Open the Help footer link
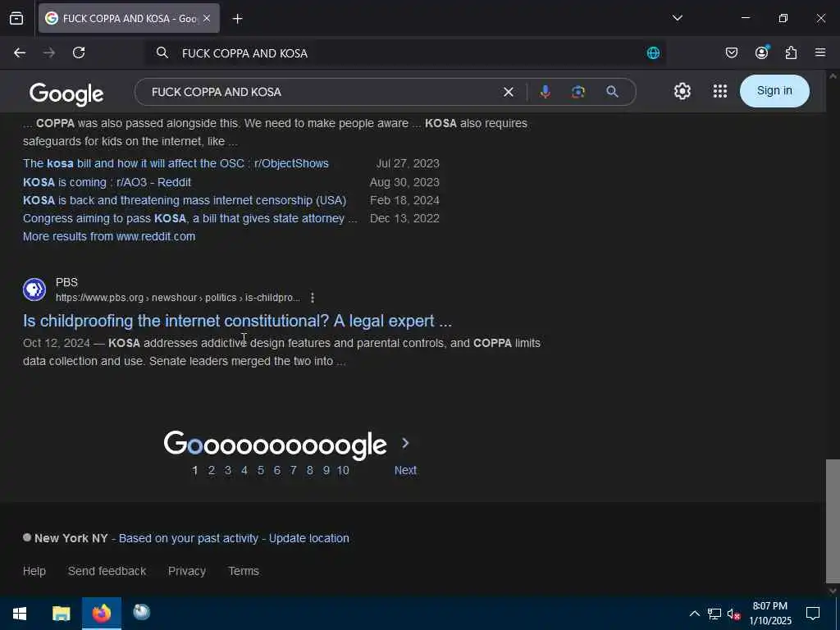840x630 pixels. tap(34, 571)
